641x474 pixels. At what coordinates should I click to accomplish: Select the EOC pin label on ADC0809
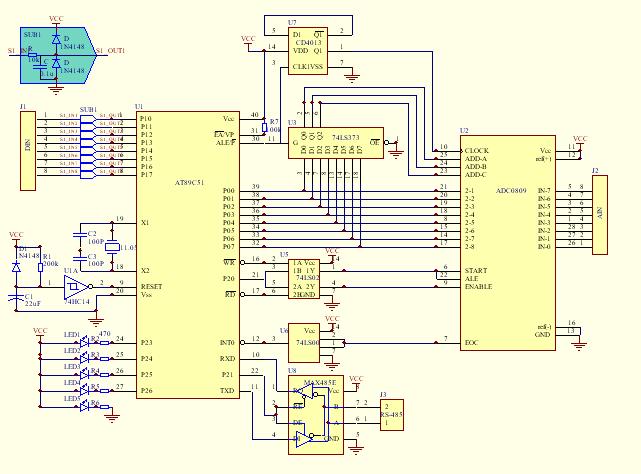[x=471, y=343]
